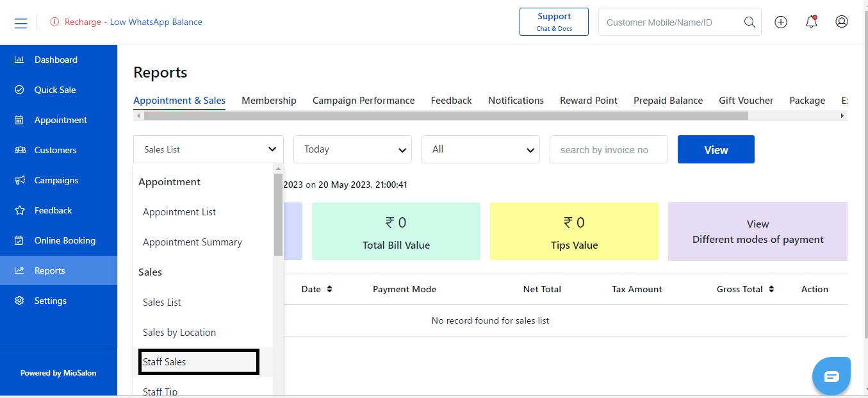Switch to Notifications tab
The image size is (868, 398).
coord(516,101)
